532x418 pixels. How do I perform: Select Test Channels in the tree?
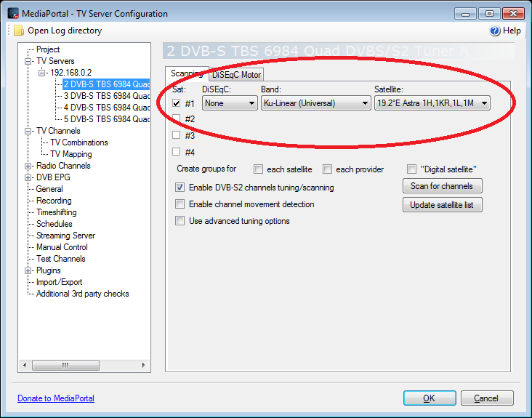coord(61,259)
